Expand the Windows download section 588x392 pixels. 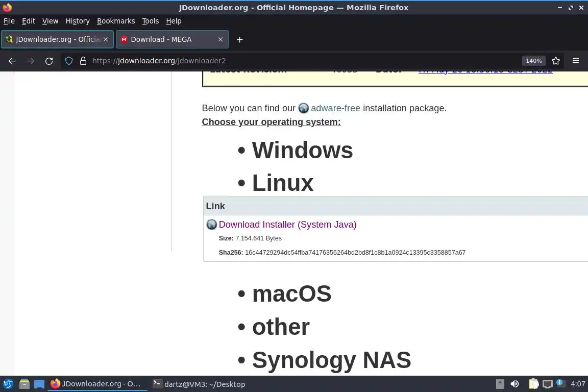302,150
